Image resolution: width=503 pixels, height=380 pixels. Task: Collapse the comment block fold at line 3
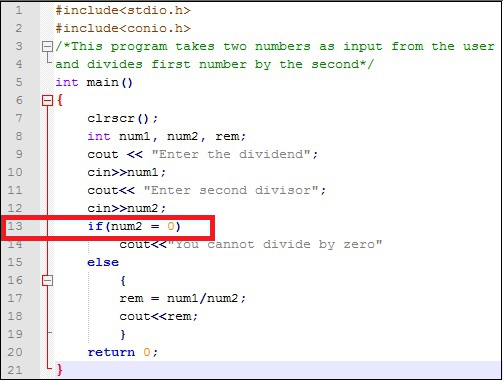tap(48, 46)
